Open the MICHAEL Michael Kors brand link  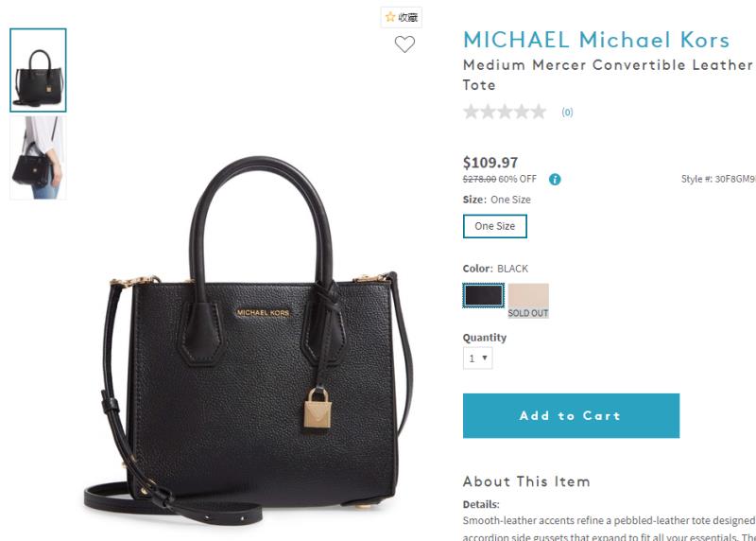point(596,40)
